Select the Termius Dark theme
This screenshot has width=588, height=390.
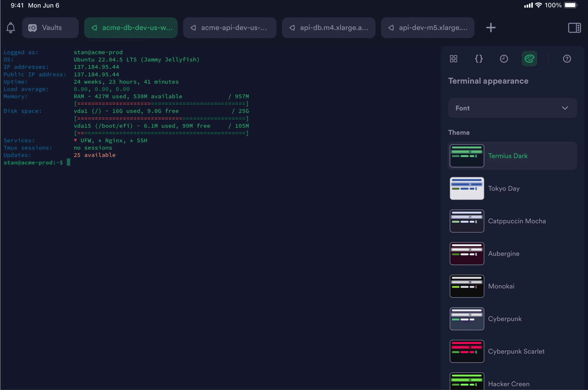point(512,156)
